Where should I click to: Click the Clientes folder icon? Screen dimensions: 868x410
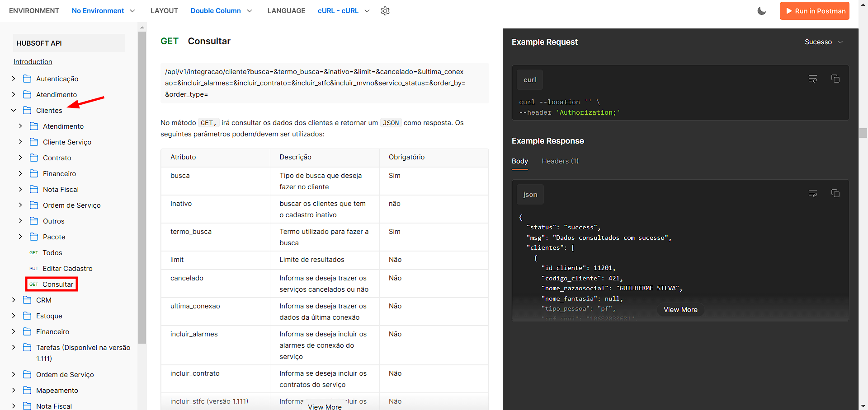pyautogui.click(x=27, y=110)
